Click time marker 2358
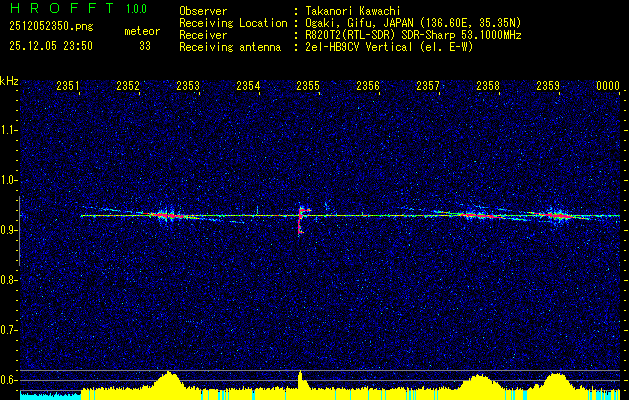The height and width of the screenshot is (400, 629). (x=488, y=86)
